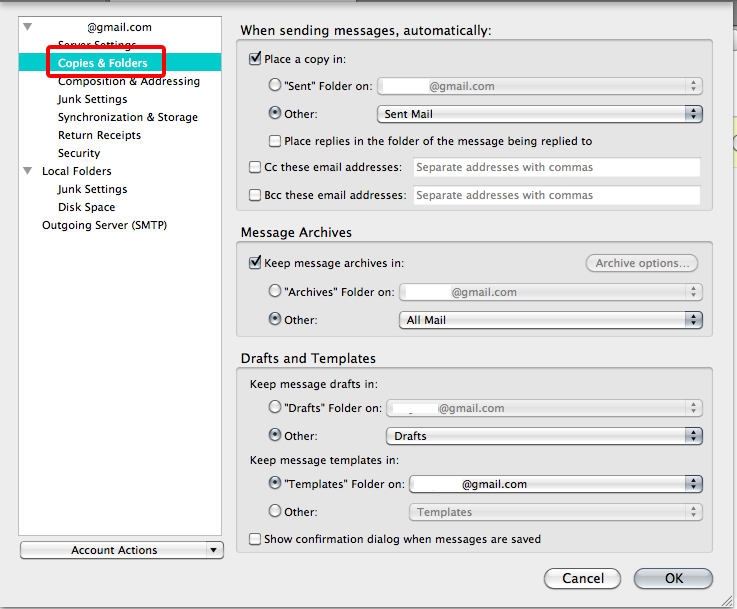Screen dimensions: 737x609
Task: Uncheck the Place a copy in checkbox
Action: [255, 60]
